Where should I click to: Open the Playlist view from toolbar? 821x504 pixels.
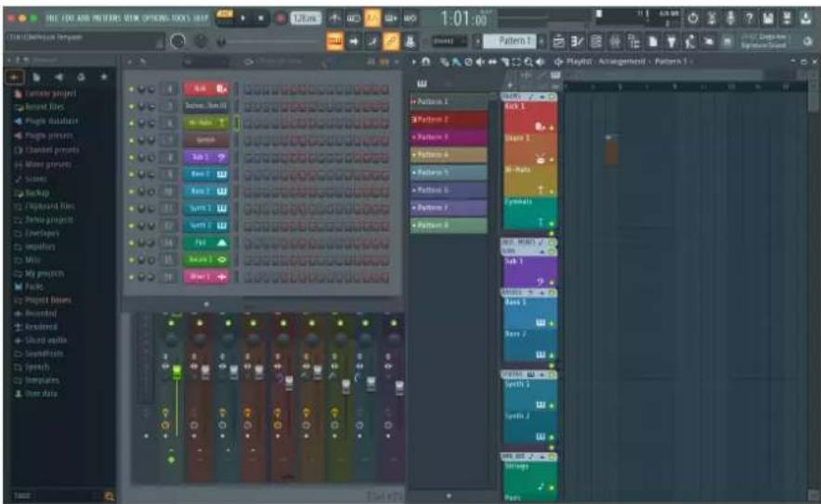[x=559, y=42]
